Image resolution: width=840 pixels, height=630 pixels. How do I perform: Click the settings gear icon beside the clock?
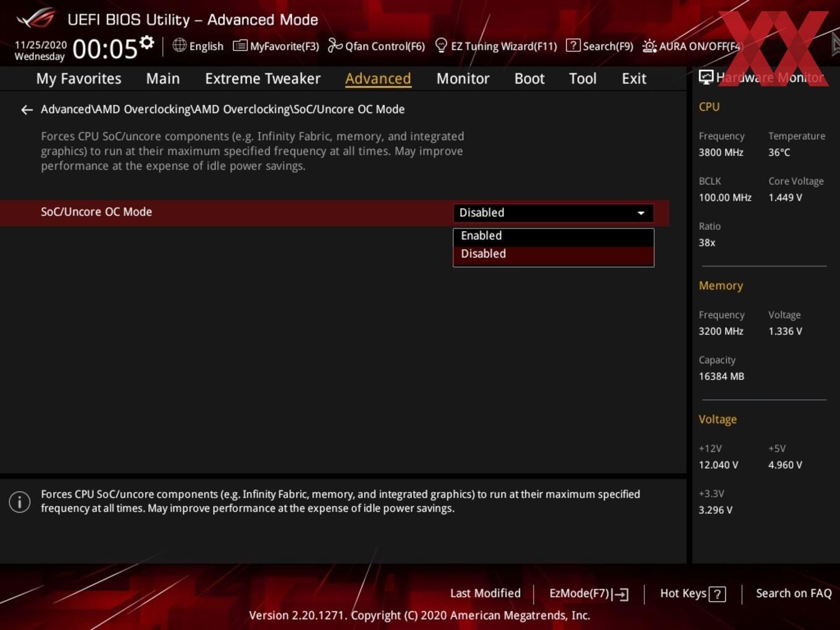[x=146, y=43]
